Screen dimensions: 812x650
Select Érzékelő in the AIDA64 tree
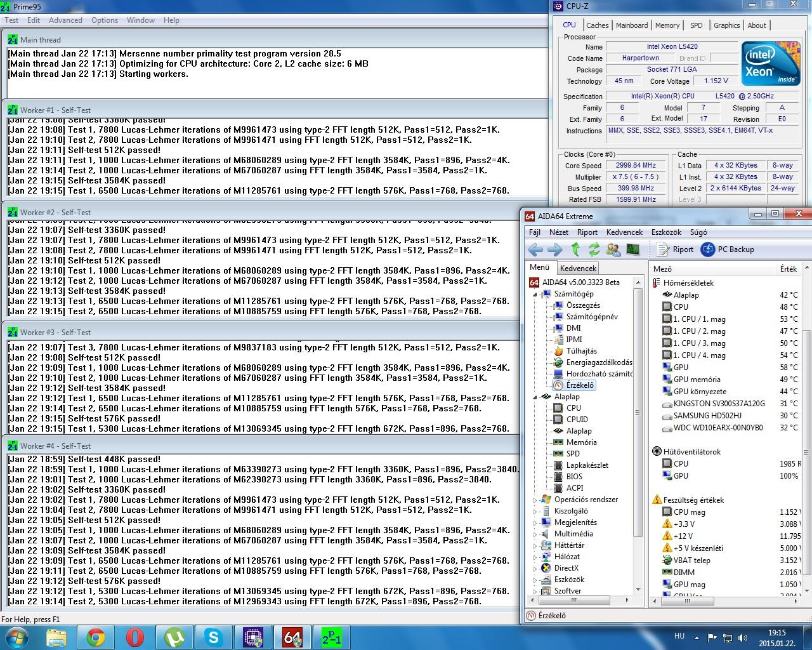click(580, 385)
